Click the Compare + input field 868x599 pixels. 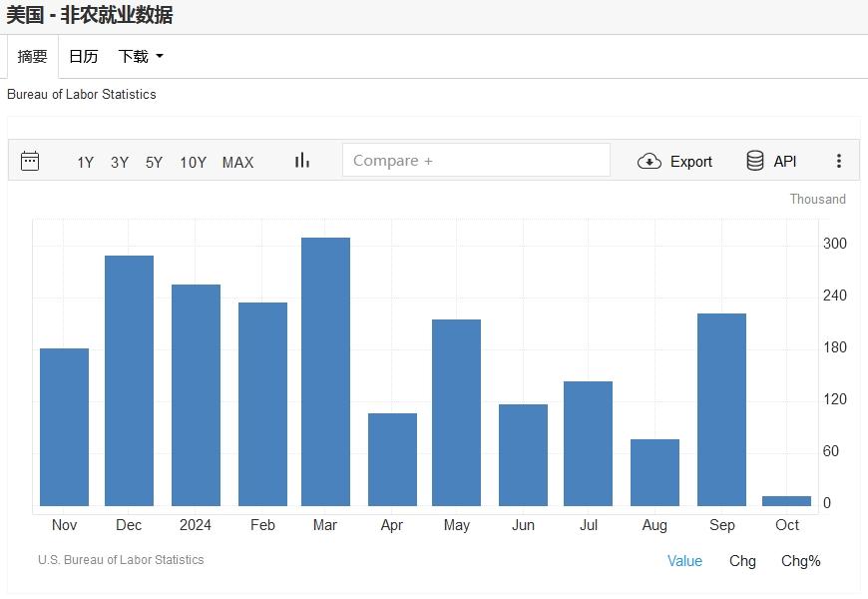point(476,161)
